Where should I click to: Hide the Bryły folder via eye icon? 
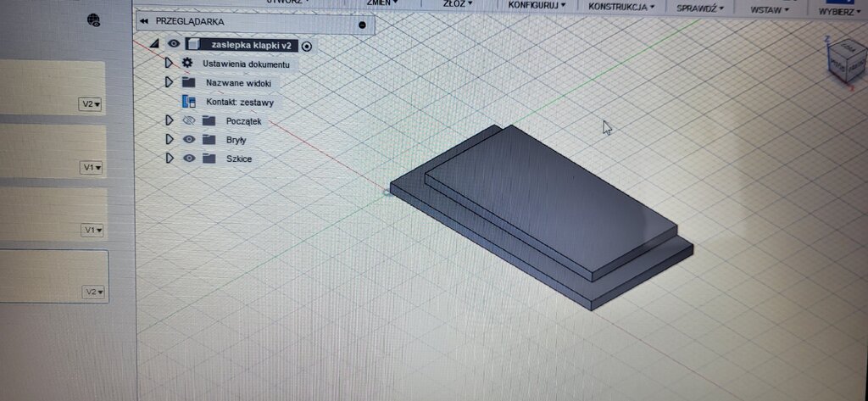(x=189, y=139)
